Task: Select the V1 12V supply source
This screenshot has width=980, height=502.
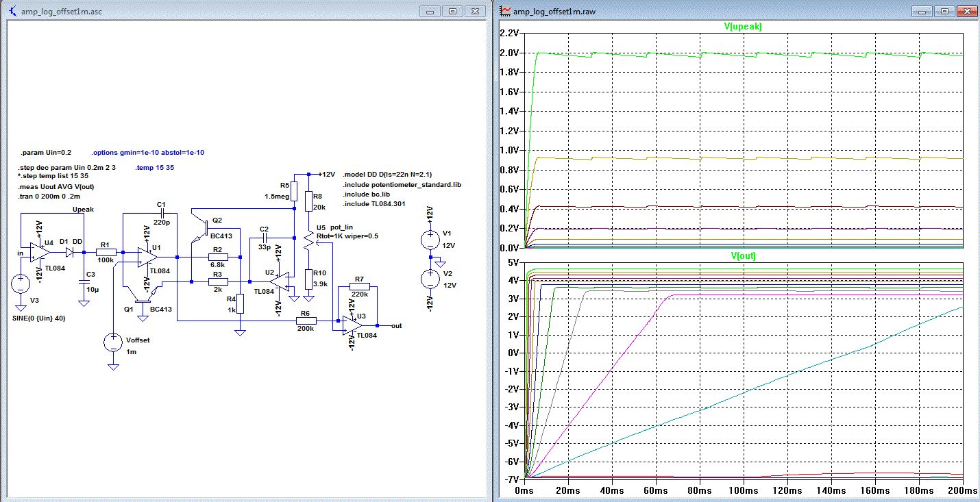Action: click(430, 241)
